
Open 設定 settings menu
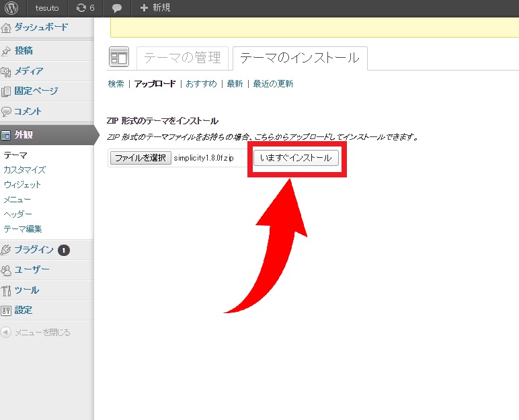(x=24, y=310)
